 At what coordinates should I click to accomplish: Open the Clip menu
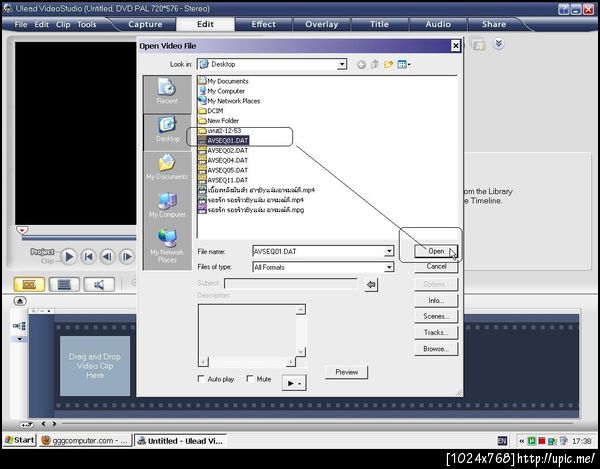tap(63, 24)
